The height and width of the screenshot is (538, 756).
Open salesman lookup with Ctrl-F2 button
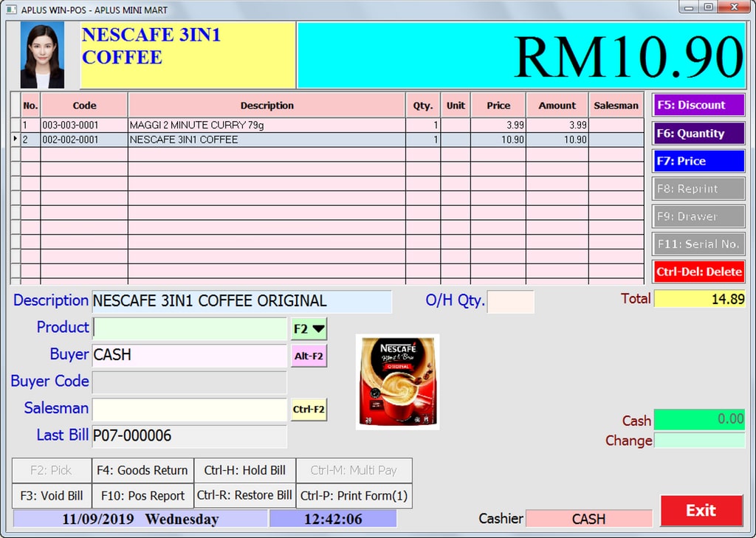pyautogui.click(x=309, y=410)
